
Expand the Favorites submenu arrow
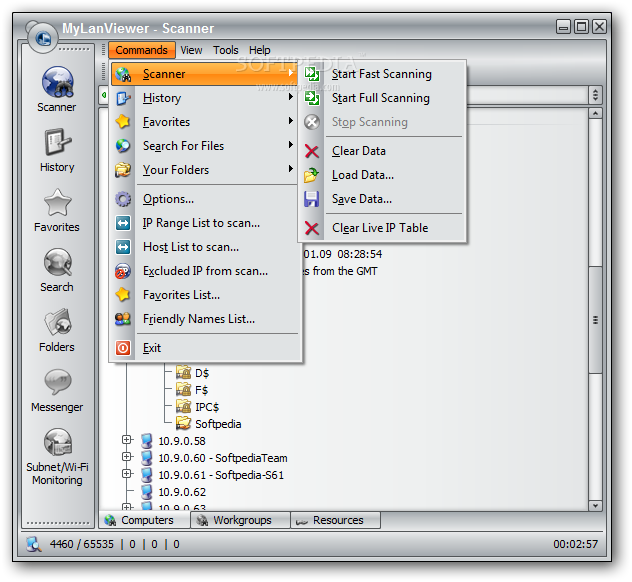coord(290,121)
